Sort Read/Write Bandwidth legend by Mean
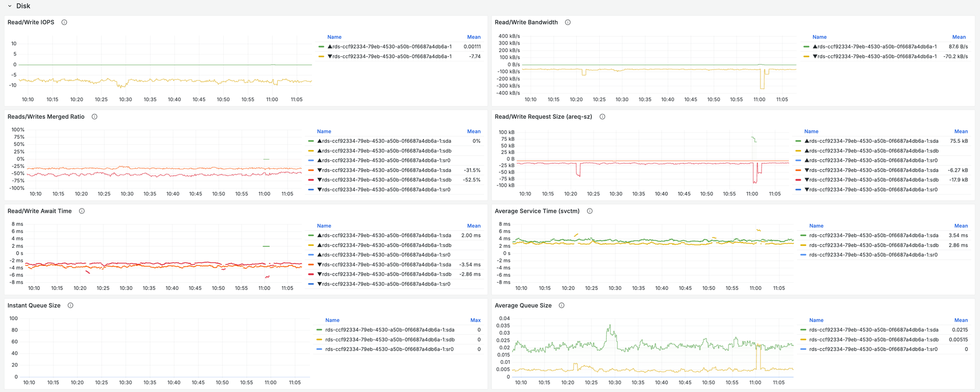This screenshot has width=980, height=392. 958,37
